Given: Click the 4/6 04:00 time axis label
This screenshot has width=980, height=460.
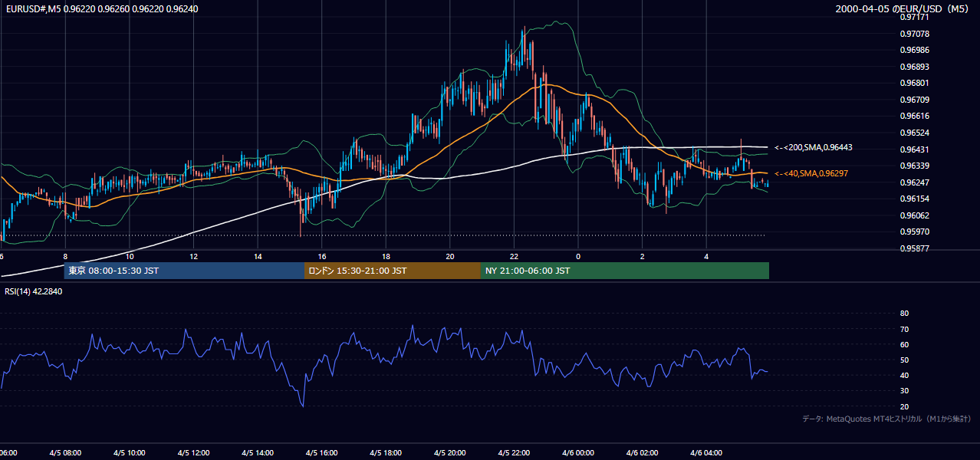Looking at the screenshot, I should 707,453.
